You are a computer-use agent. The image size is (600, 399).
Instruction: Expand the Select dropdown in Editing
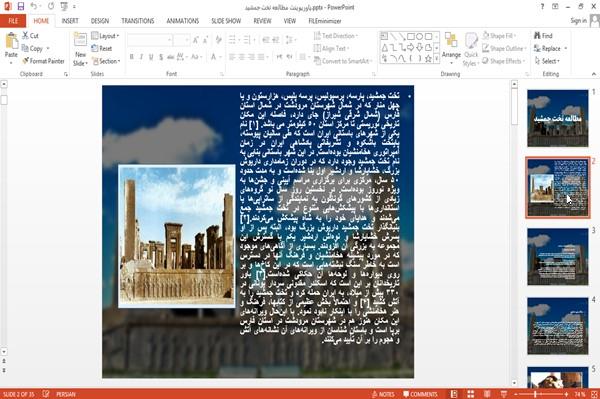point(547,61)
